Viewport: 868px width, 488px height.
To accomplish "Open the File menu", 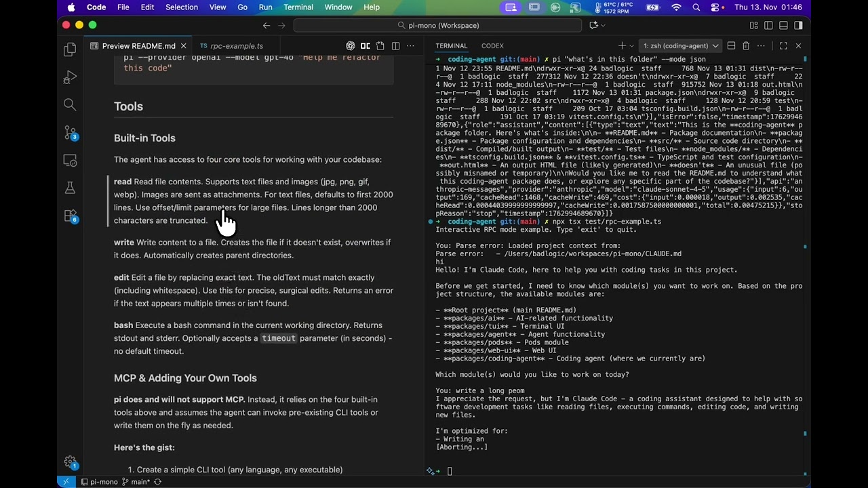I will [123, 7].
